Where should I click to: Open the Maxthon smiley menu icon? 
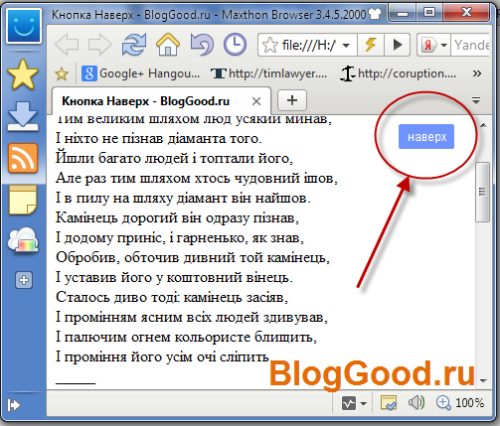coord(24,26)
